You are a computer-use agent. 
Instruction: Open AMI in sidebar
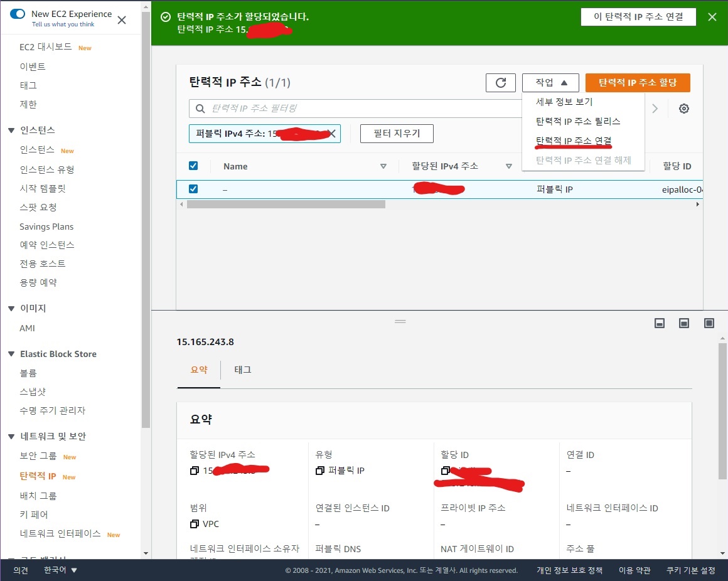28,328
